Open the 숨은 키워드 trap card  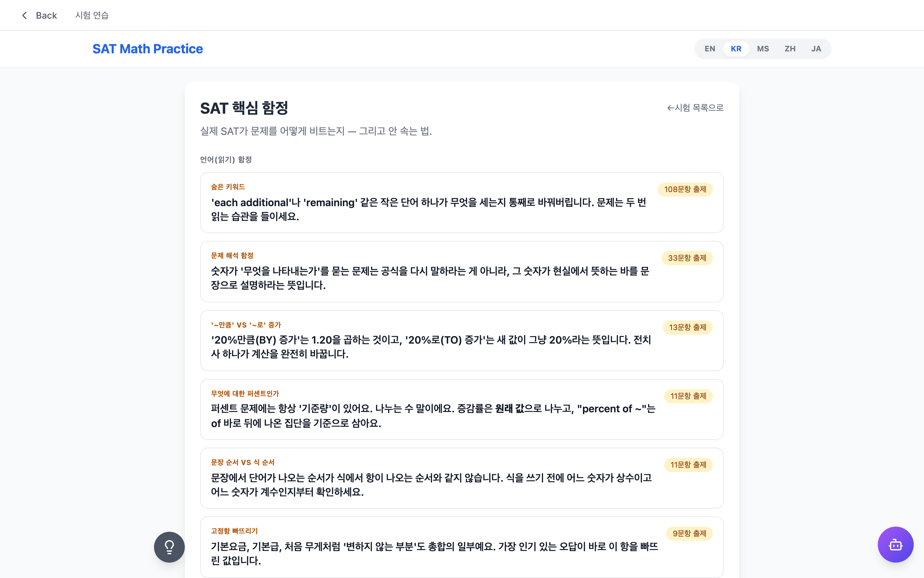click(x=462, y=203)
